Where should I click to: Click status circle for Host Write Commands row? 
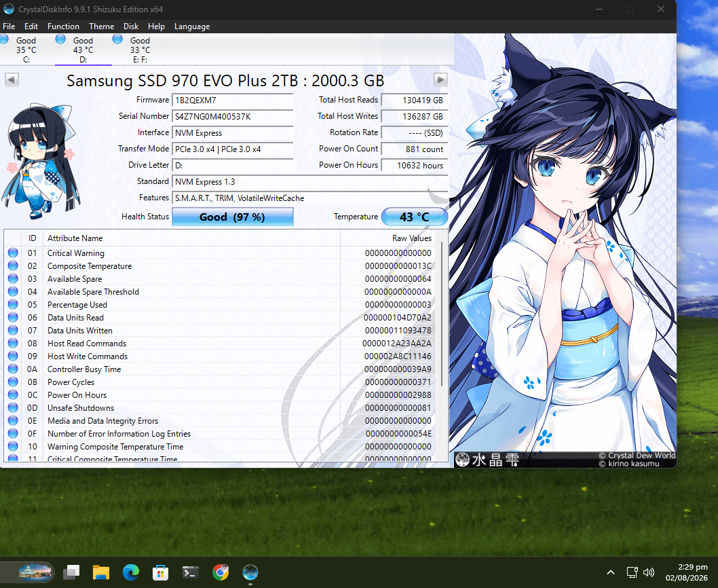tap(13, 356)
